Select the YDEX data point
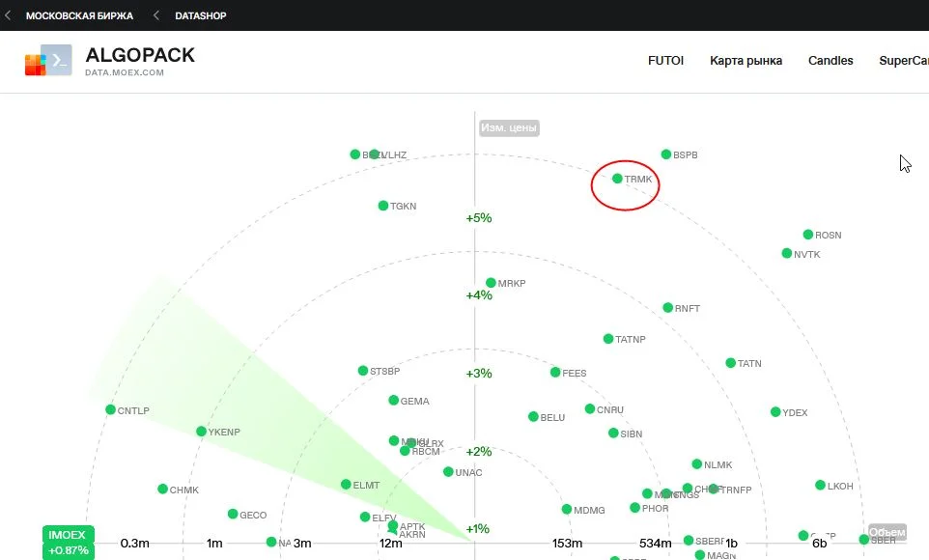The width and height of the screenshot is (929, 560). [x=775, y=412]
